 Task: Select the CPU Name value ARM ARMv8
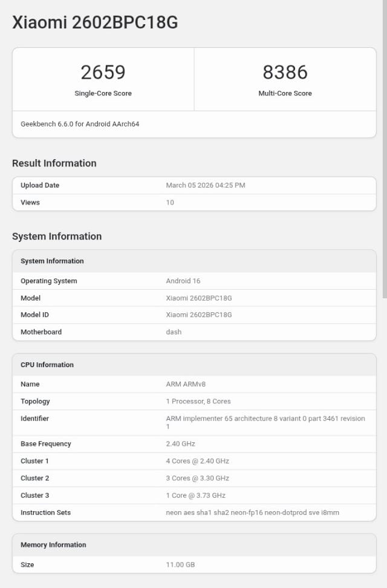186,384
